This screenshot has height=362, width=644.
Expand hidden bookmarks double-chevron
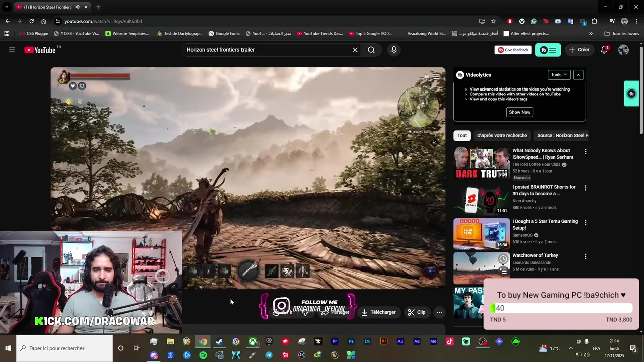[x=591, y=34]
